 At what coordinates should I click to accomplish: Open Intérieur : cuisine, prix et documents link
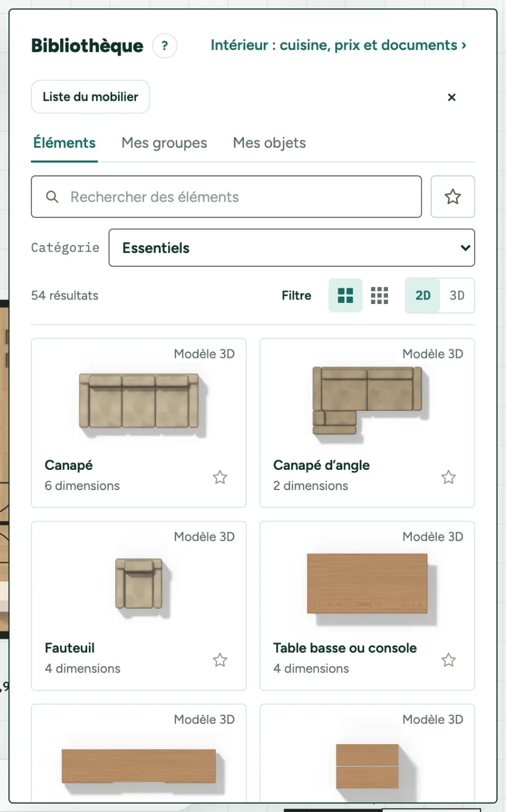click(338, 45)
